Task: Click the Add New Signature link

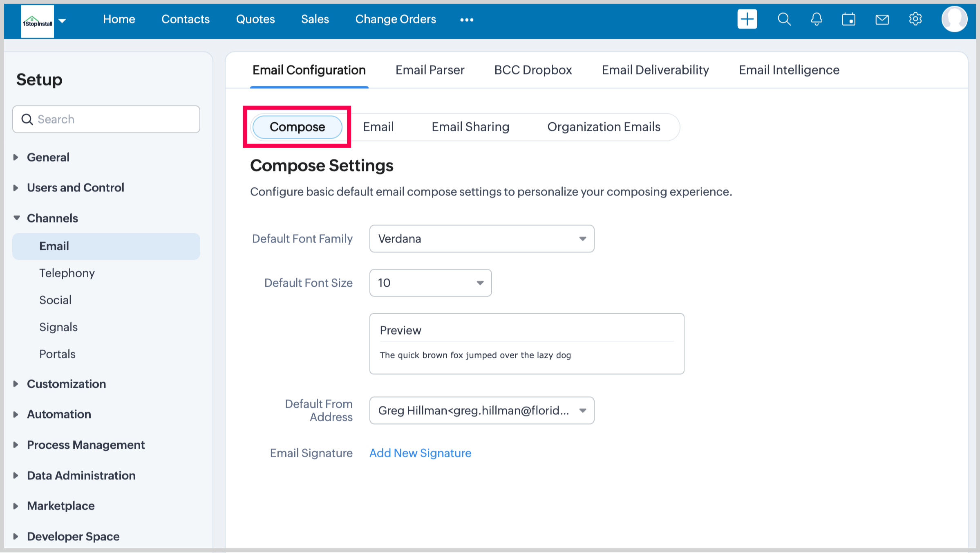Action: [420, 453]
